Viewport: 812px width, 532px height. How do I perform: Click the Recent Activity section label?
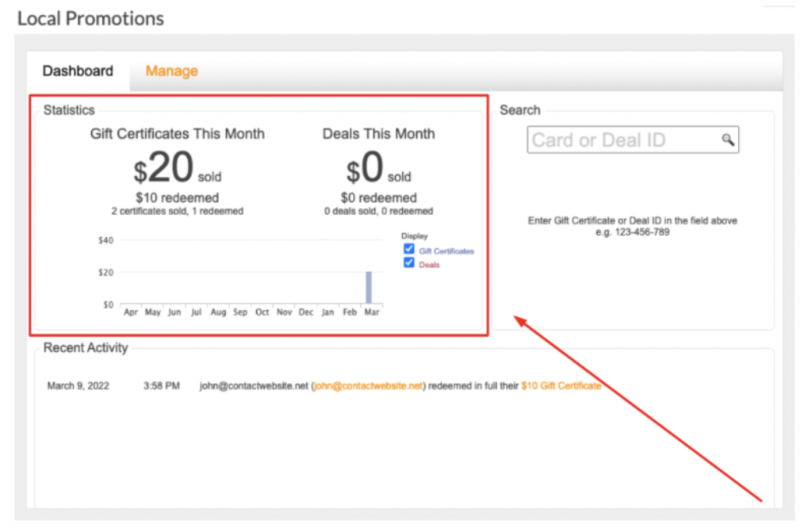(86, 347)
